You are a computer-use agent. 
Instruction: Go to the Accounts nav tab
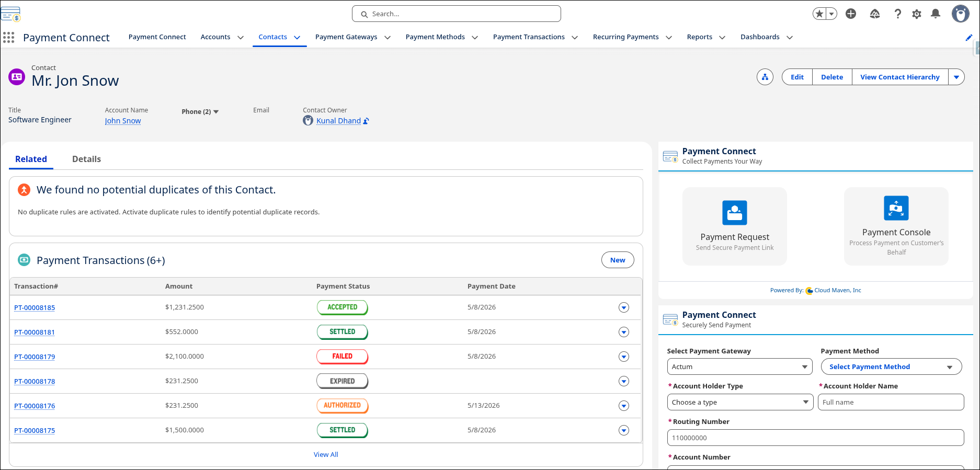click(215, 37)
